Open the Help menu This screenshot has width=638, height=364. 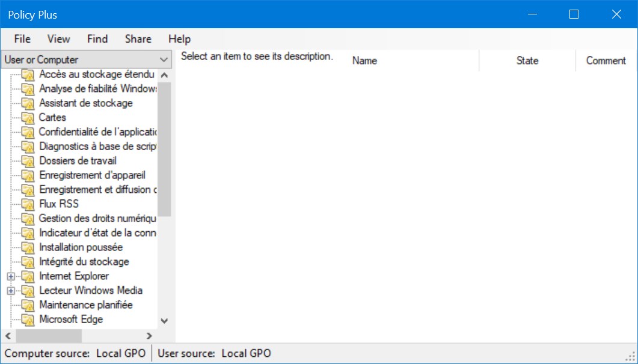[x=179, y=39]
